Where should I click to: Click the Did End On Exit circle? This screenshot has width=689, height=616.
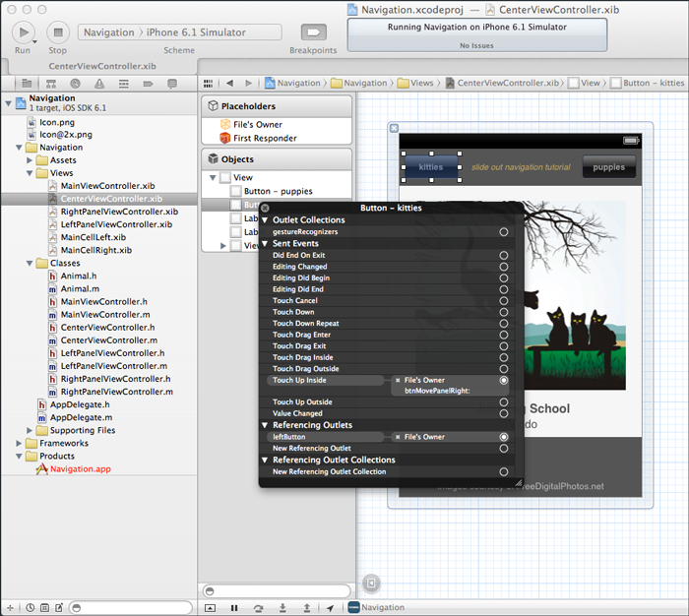pos(504,255)
